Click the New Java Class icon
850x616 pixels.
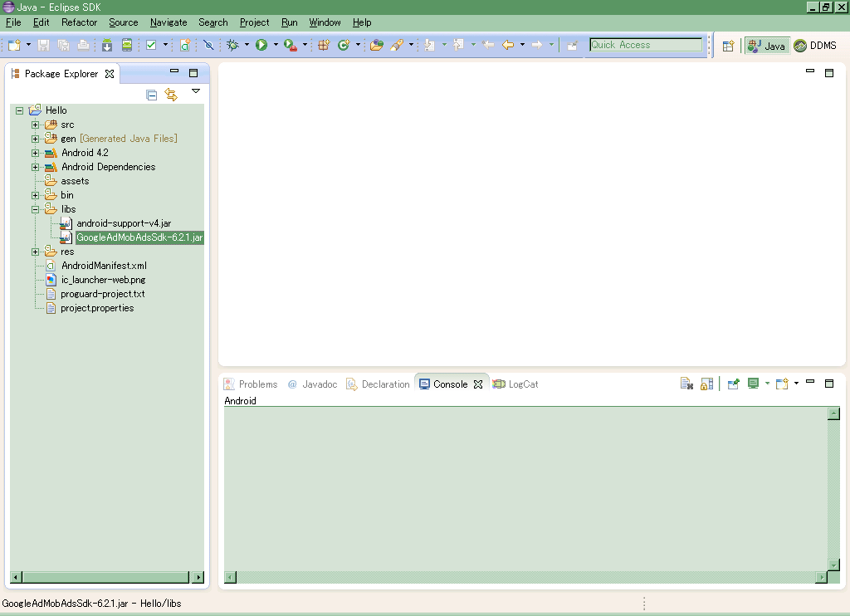coord(343,45)
